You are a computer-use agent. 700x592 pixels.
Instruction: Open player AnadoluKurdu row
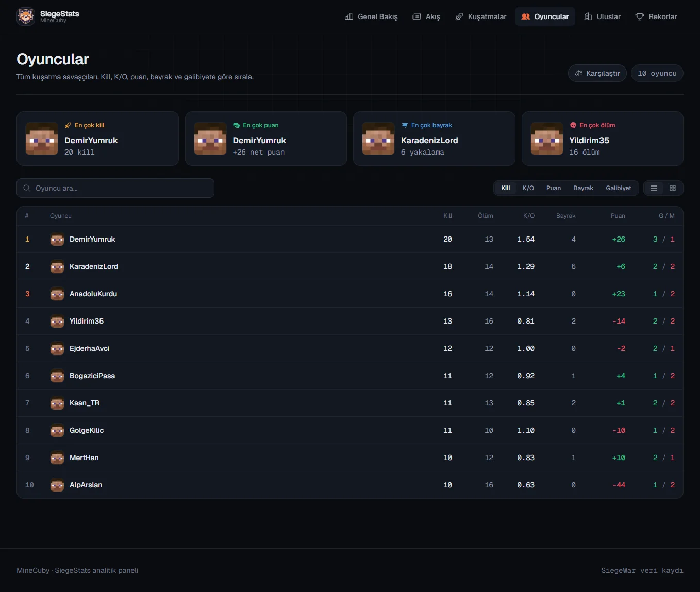pos(350,294)
